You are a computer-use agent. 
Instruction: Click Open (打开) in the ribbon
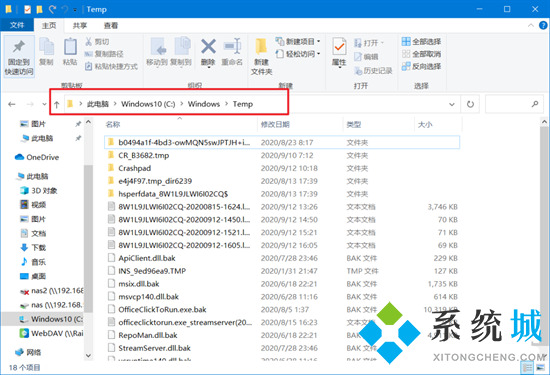coord(369,43)
